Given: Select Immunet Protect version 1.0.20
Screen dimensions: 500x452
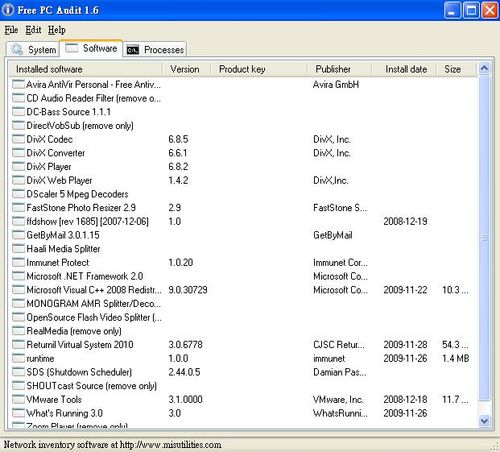Looking at the screenshot, I should pyautogui.click(x=181, y=262).
